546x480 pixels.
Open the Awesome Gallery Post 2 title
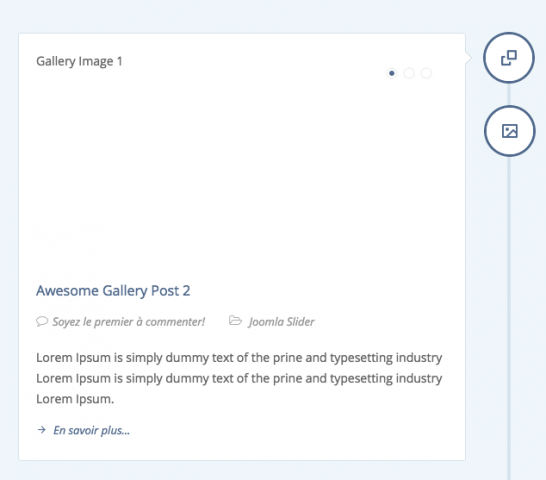coord(113,291)
